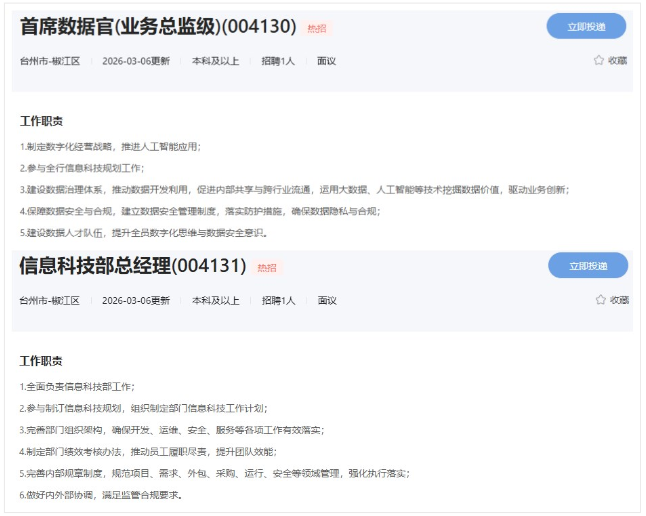Click the 2026-03-06更新 date for 首席数据官
The width and height of the screenshot is (646, 516).
click(x=135, y=61)
